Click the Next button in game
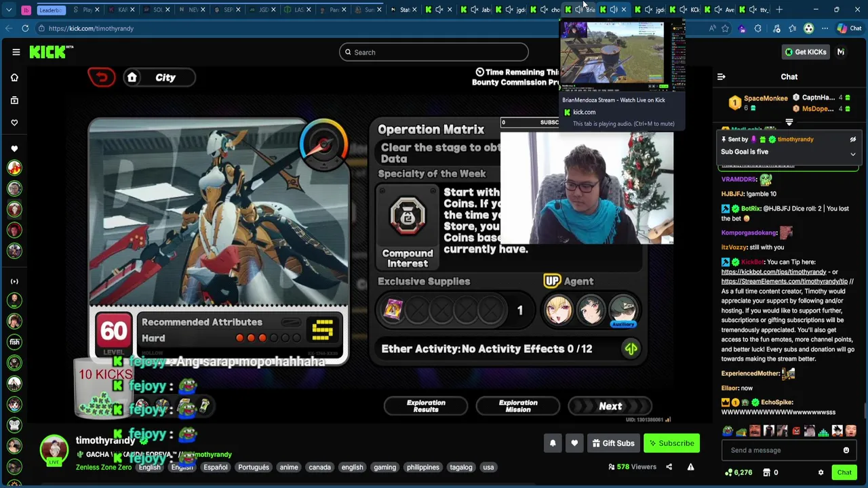 click(x=610, y=406)
